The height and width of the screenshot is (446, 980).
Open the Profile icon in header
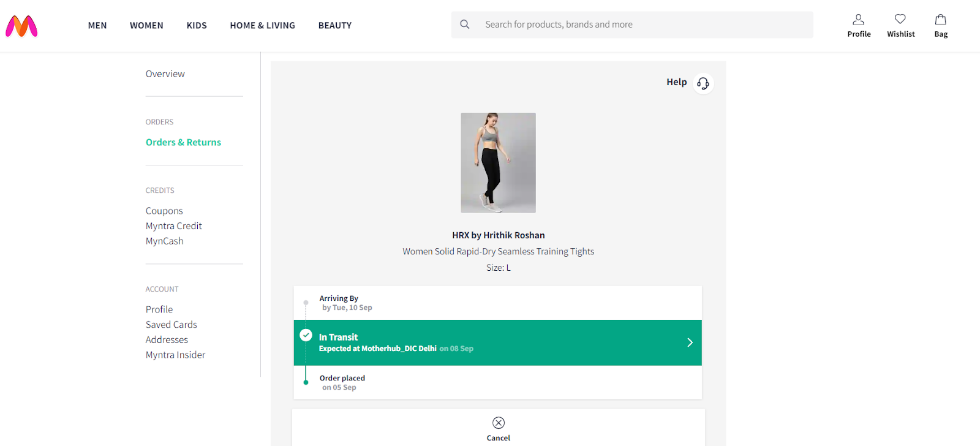tap(859, 20)
